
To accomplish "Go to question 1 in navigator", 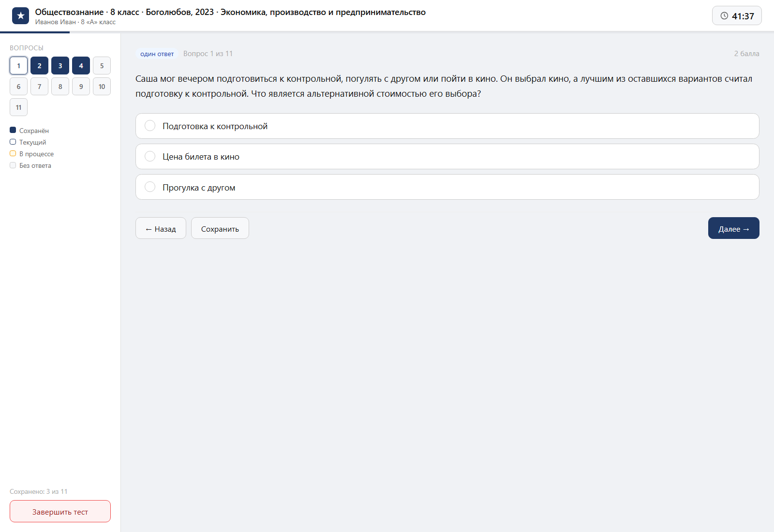I will click(x=18, y=66).
